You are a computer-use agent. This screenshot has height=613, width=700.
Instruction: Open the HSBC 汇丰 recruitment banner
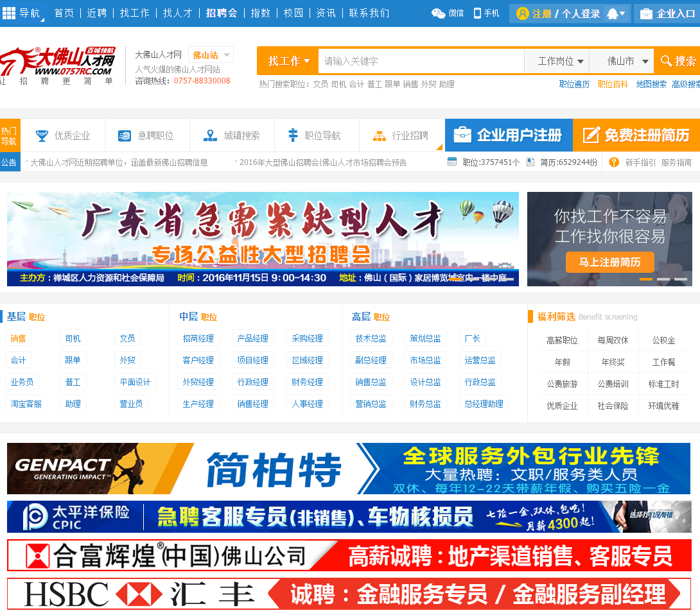pos(349,594)
